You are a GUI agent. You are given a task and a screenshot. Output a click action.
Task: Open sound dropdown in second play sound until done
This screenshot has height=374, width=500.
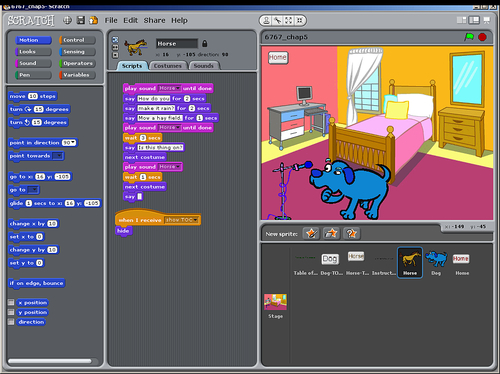pyautogui.click(x=178, y=128)
